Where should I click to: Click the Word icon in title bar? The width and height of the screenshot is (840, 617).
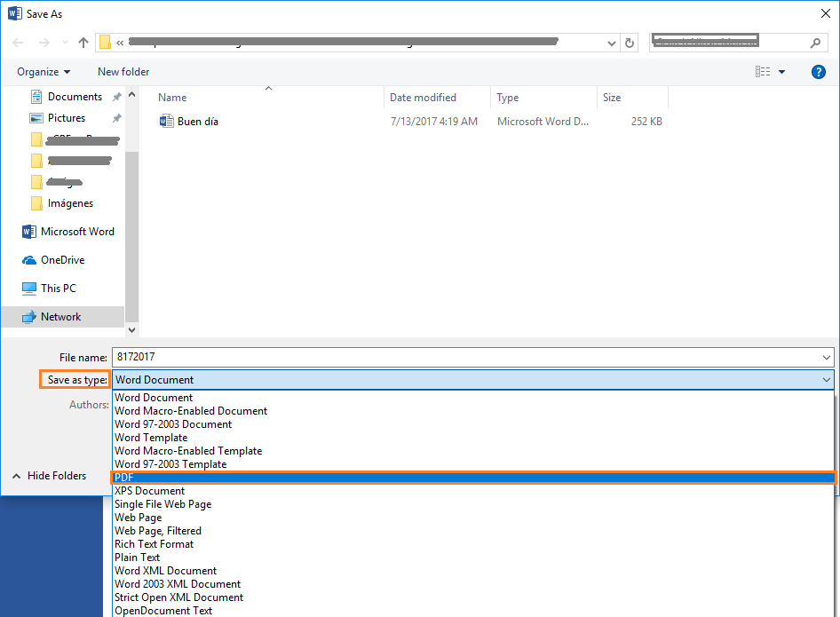click(x=15, y=13)
